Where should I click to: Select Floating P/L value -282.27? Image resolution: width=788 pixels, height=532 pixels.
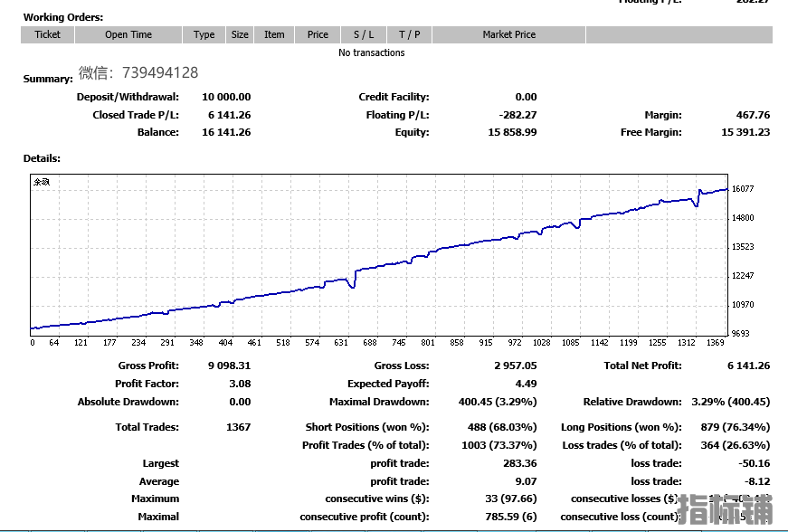517,115
